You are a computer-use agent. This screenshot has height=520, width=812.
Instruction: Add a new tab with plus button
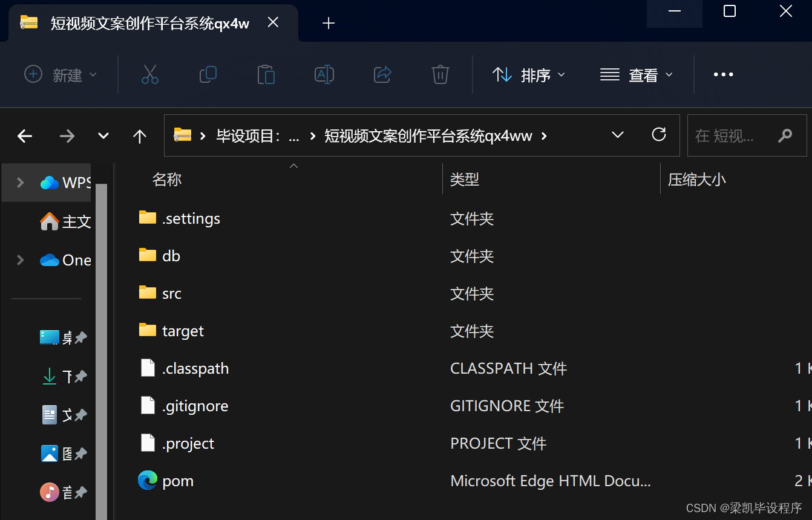(x=329, y=23)
